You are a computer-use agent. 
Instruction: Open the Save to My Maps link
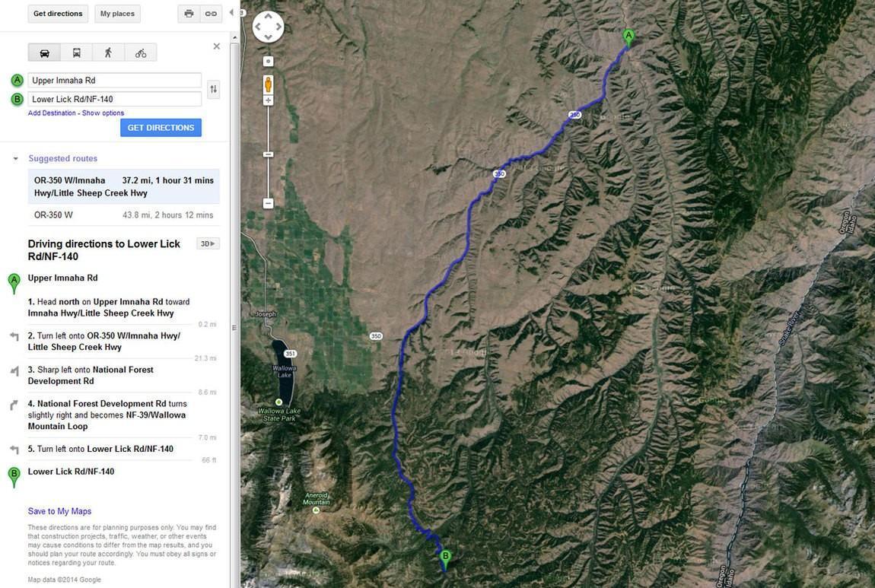click(x=59, y=511)
